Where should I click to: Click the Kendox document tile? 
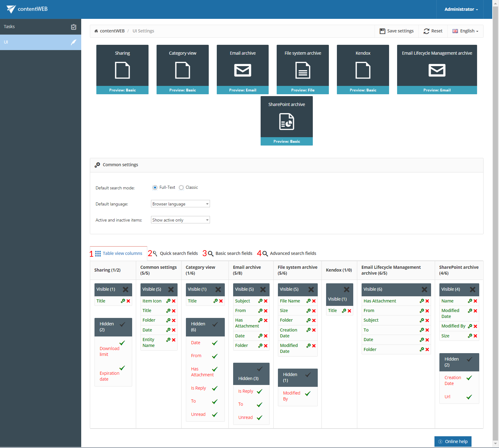pyautogui.click(x=363, y=70)
